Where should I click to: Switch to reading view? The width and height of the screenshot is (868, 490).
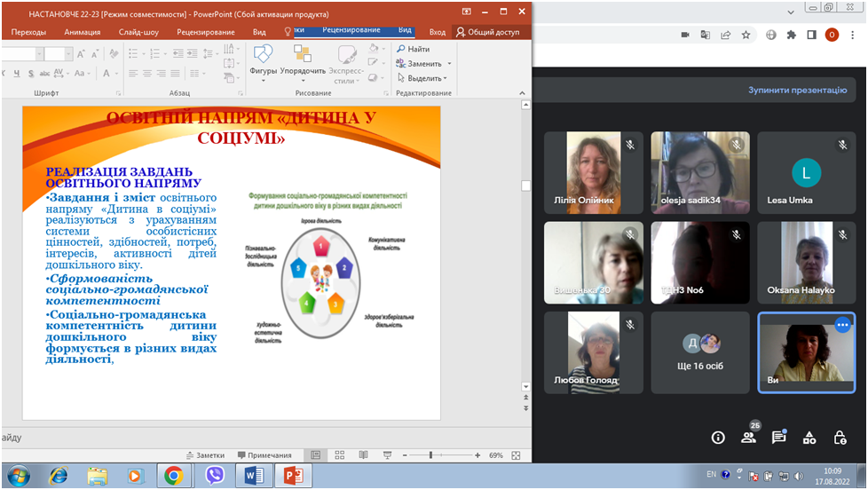tap(363, 455)
